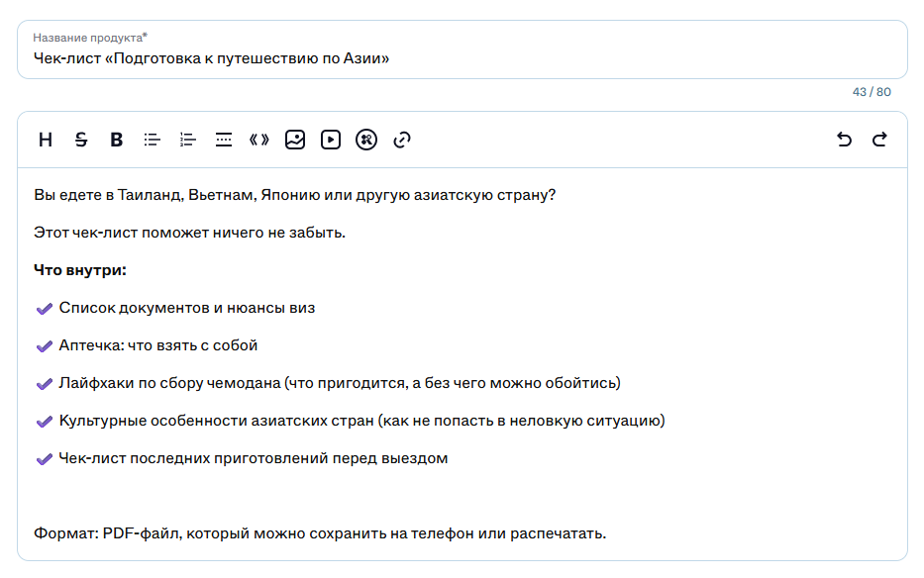Insert a horizontal divider line

224,140
